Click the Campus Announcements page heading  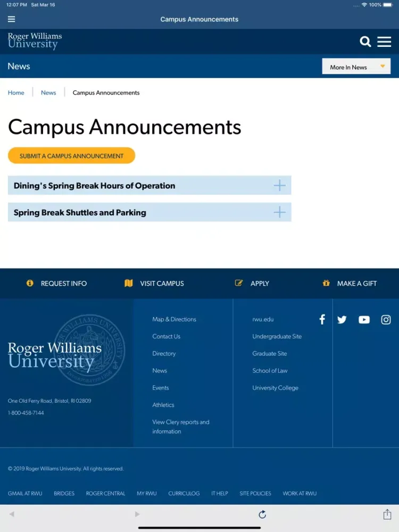pyautogui.click(x=124, y=127)
